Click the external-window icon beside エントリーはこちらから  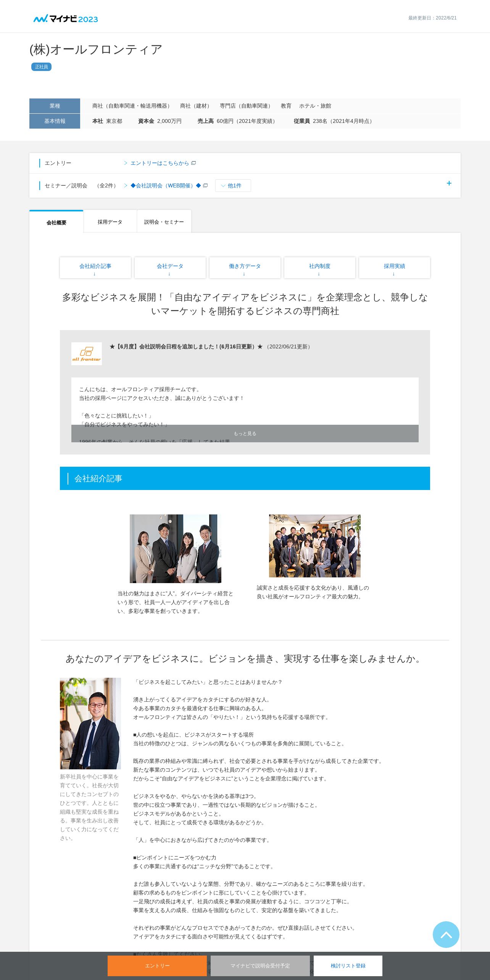(x=193, y=163)
